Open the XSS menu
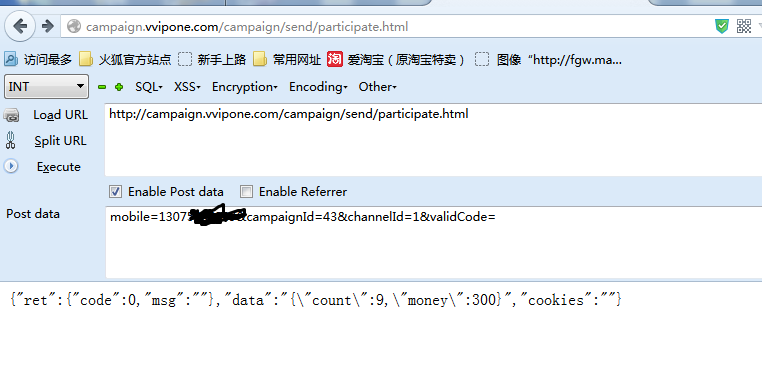 pos(187,87)
